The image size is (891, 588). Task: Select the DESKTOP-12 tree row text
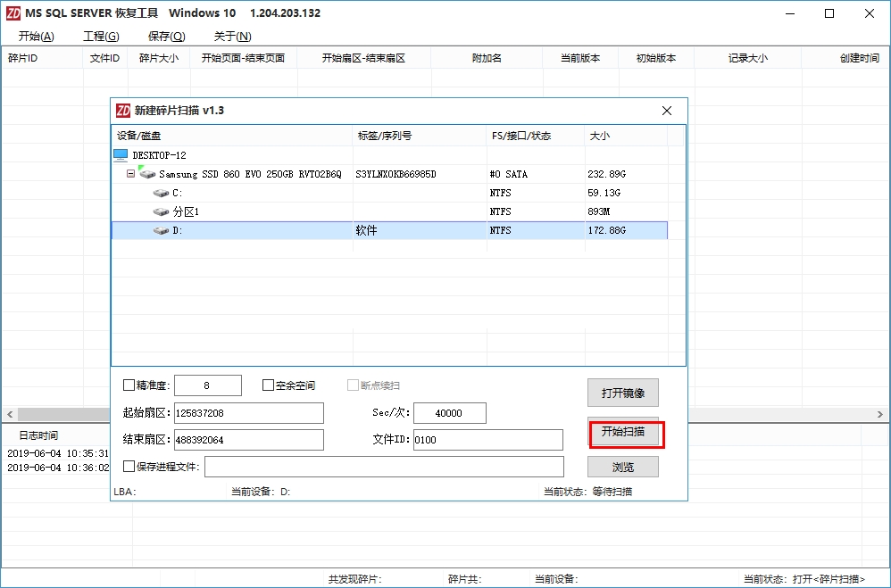tap(159, 155)
